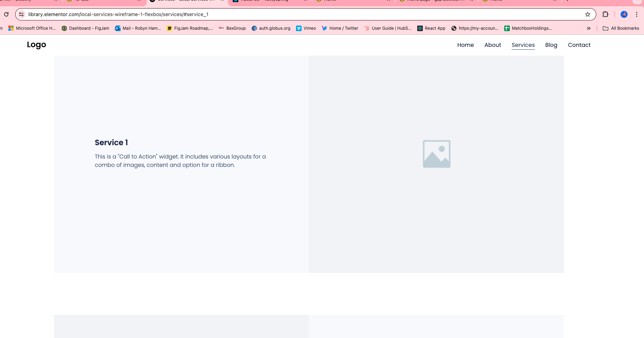The width and height of the screenshot is (644, 338).
Task: Open the Microsoft Office bookmark
Action: point(32,28)
